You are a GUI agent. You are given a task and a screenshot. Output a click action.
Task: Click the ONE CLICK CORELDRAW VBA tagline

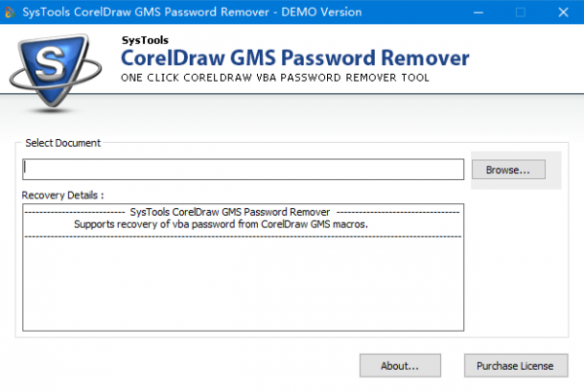(x=275, y=77)
